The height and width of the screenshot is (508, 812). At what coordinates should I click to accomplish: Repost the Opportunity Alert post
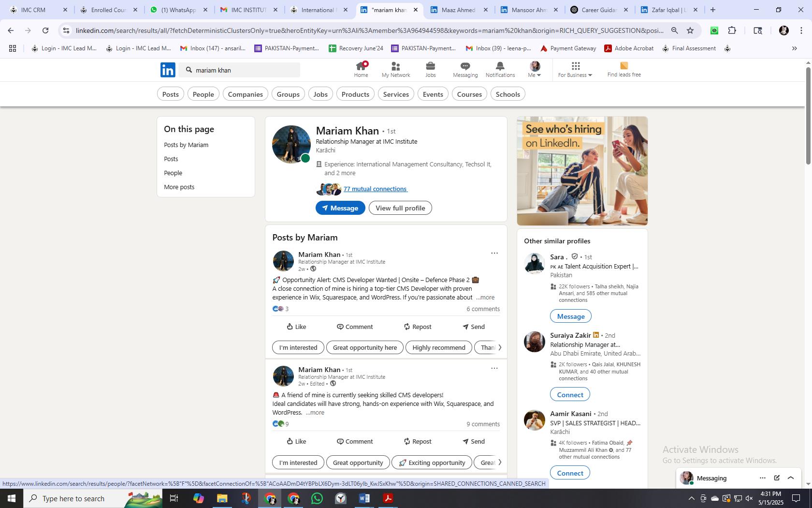[418, 327]
